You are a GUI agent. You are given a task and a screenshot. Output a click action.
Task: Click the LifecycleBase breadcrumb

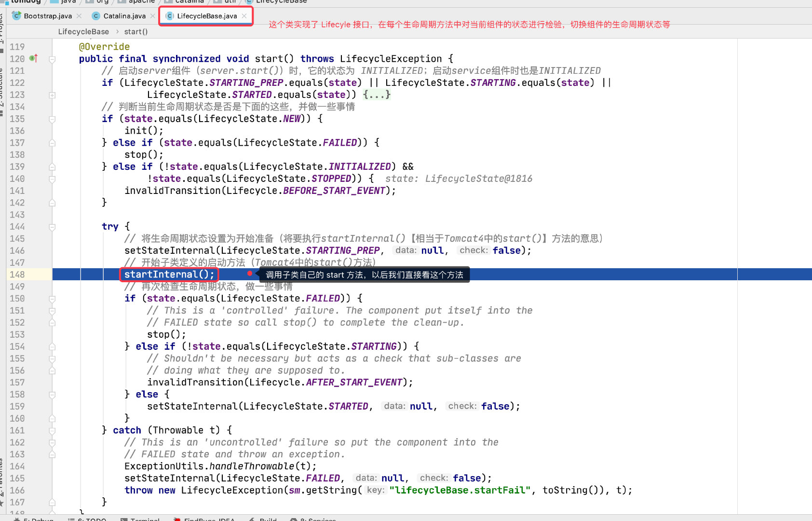pos(83,31)
